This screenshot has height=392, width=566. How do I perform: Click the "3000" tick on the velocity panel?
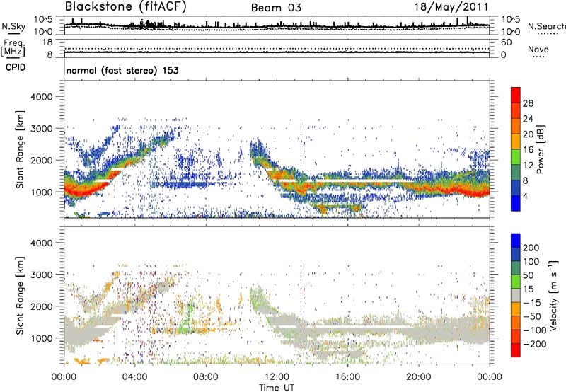click(41, 275)
